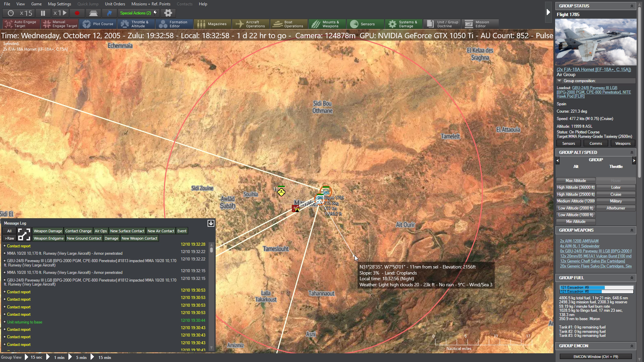
Task: Toggle the Weapon Damage message filter
Action: point(48,231)
